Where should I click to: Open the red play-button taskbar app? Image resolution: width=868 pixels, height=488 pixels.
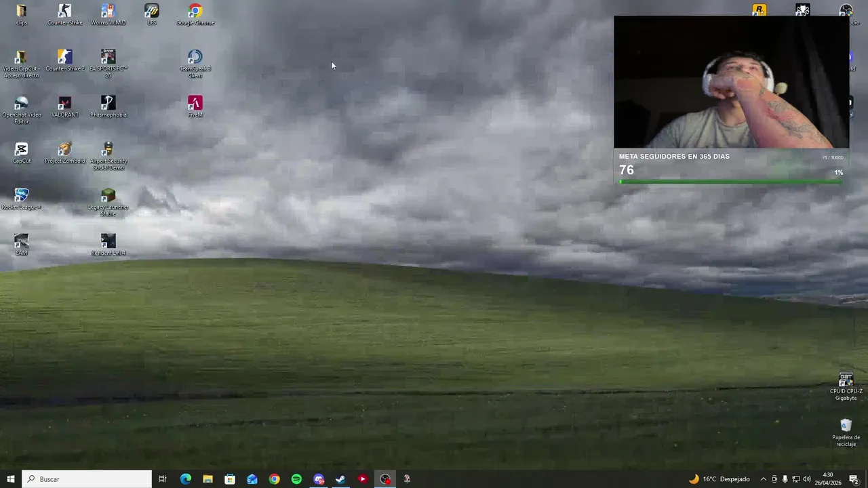click(x=363, y=479)
